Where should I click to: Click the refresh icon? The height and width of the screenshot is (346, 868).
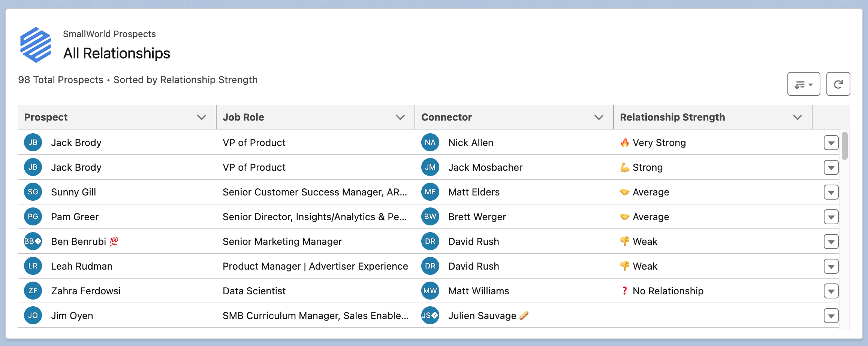(x=838, y=84)
